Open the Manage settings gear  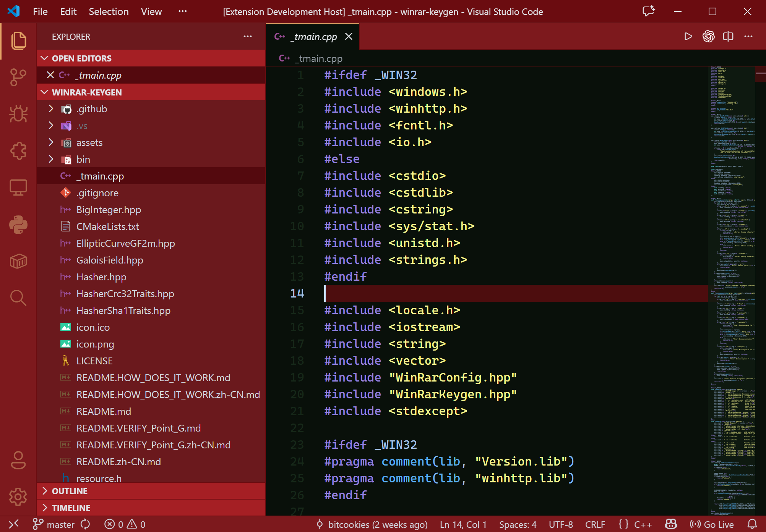pos(18,497)
